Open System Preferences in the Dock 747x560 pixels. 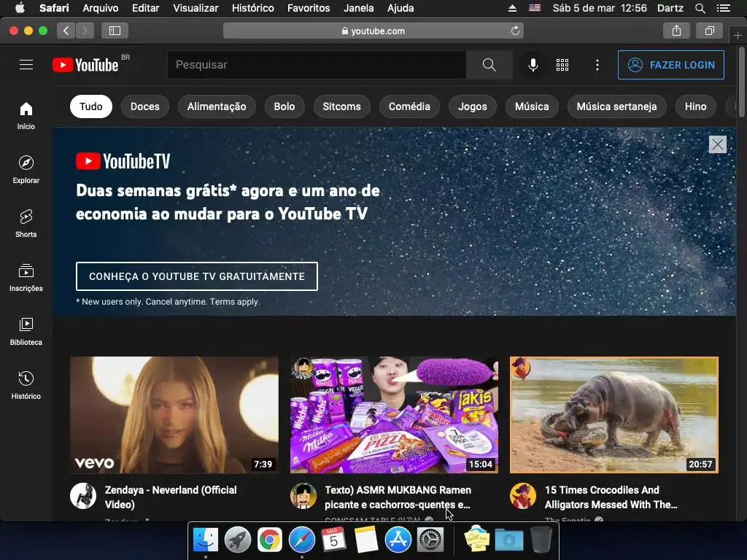click(x=430, y=540)
